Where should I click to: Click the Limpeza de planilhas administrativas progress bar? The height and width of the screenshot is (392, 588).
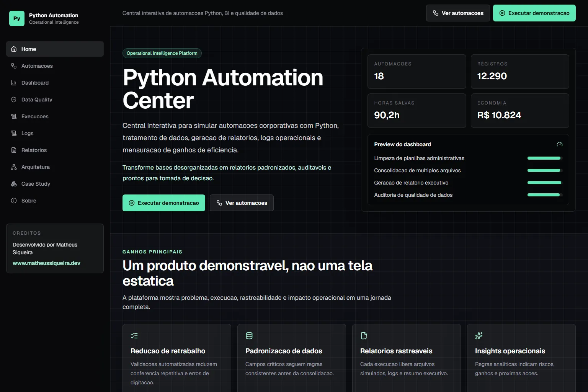pyautogui.click(x=545, y=158)
